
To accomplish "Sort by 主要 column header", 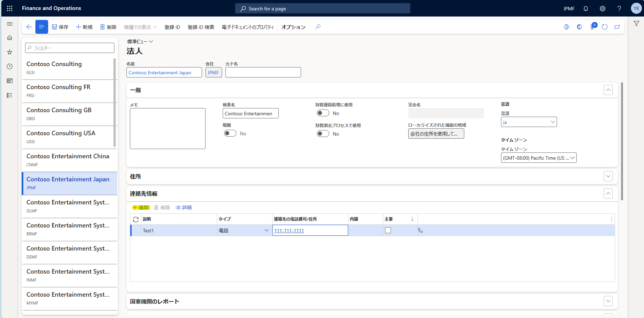I will coord(400,219).
